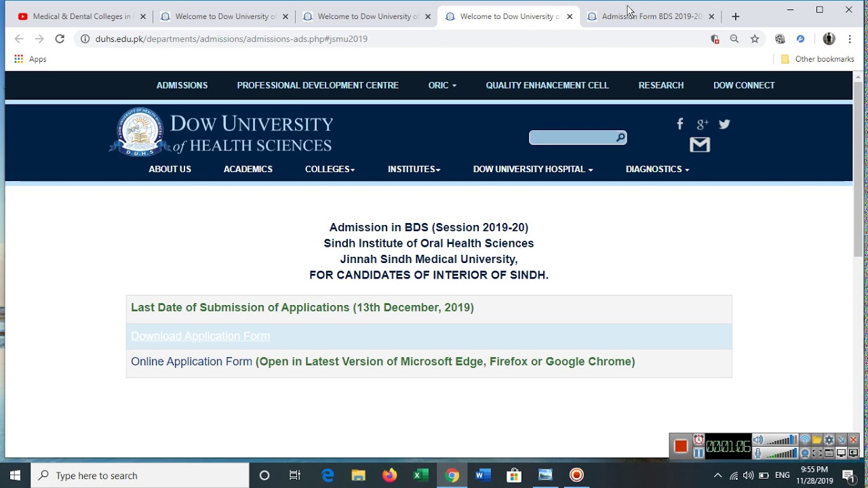Open the Online Application Form link
Image resolution: width=868 pixels, height=488 pixels.
[x=191, y=362]
